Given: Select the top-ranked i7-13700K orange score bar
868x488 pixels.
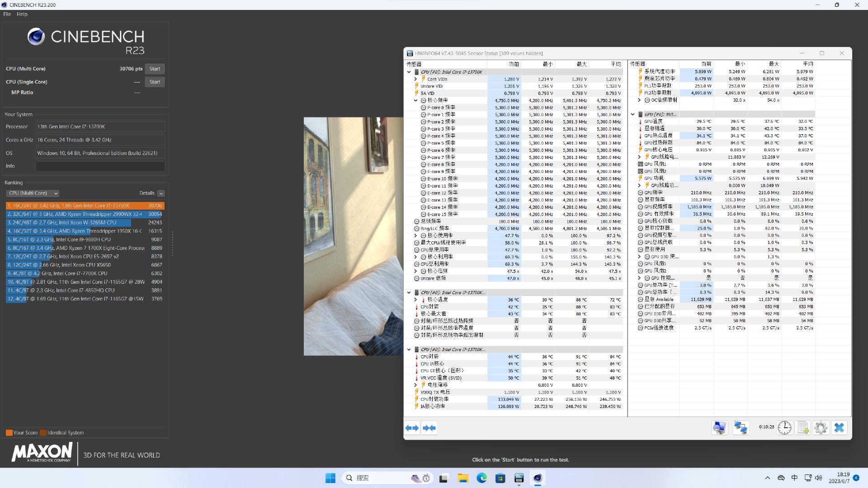Looking at the screenshot, I should 85,206.
